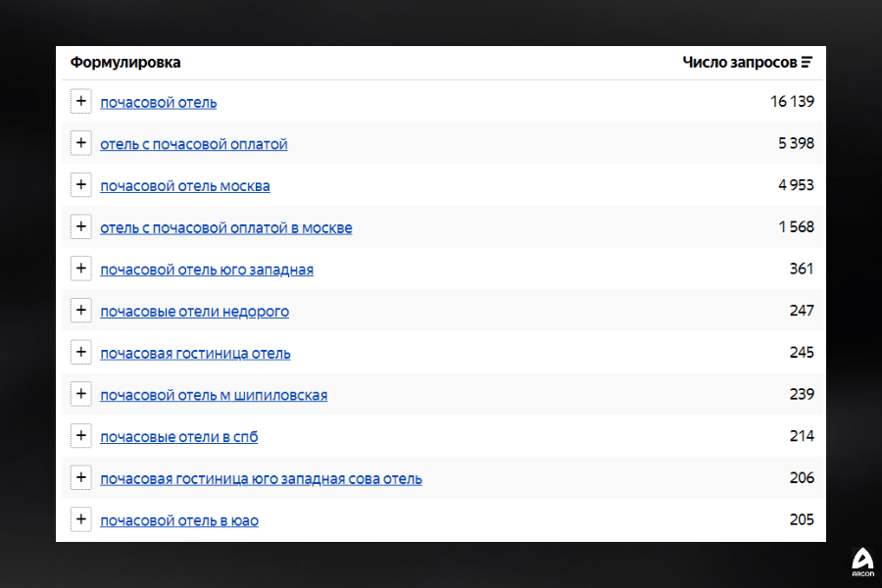Expand 'почасовые отели недорого' row
Image resolution: width=882 pixels, height=588 pixels.
(81, 311)
